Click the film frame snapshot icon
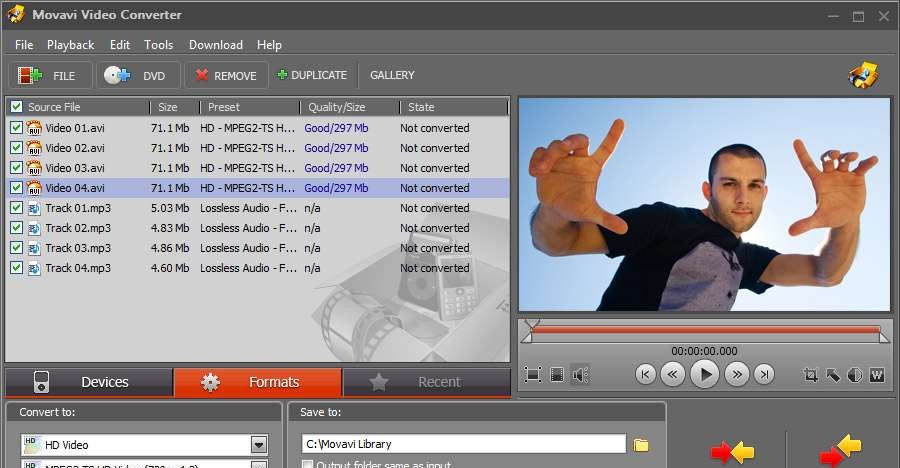This screenshot has width=900, height=468. 557,375
